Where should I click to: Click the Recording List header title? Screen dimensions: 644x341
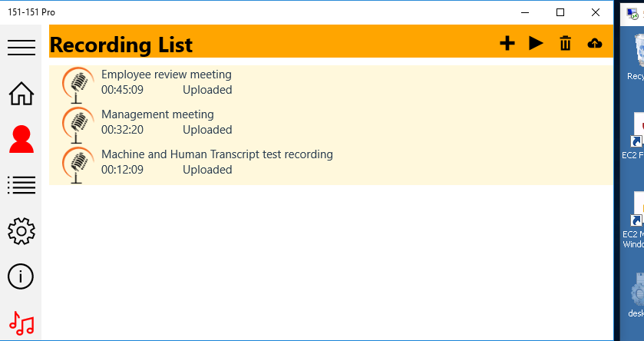click(x=121, y=45)
